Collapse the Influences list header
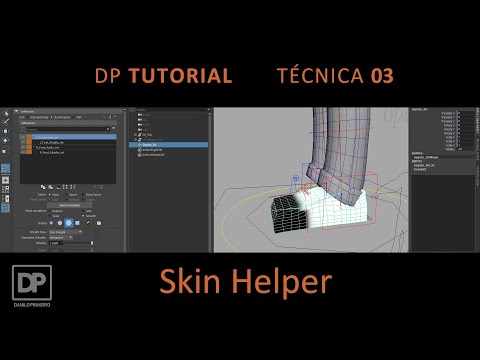Image resolution: width=480 pixels, height=360 pixels. (68, 123)
